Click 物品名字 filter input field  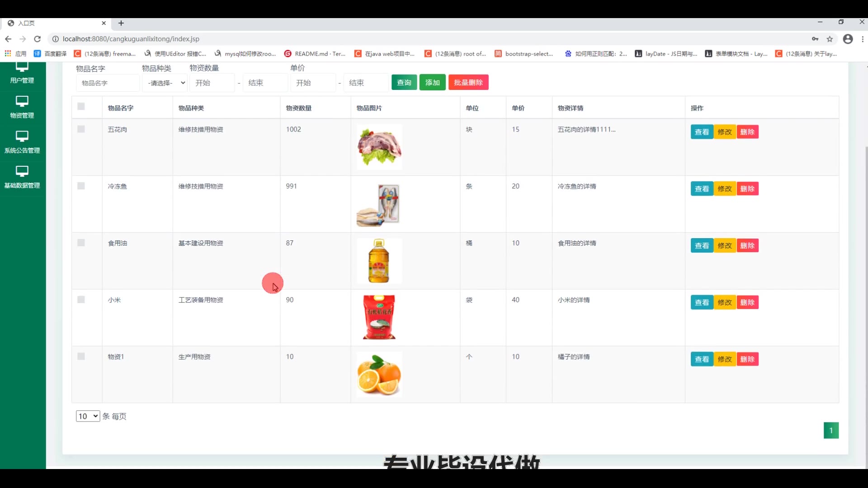pos(108,83)
